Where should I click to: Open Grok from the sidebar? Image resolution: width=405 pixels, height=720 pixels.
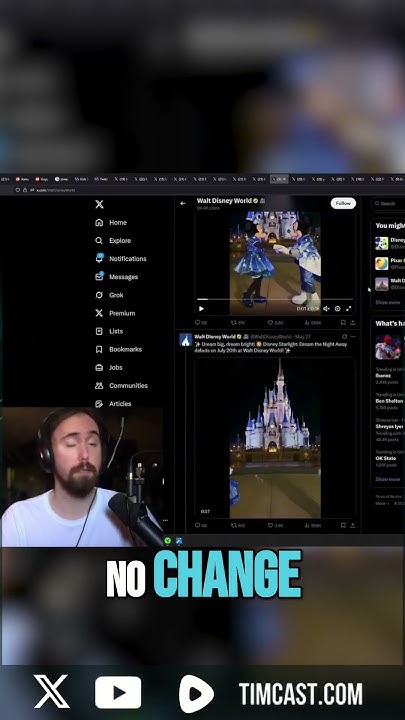(x=109, y=295)
